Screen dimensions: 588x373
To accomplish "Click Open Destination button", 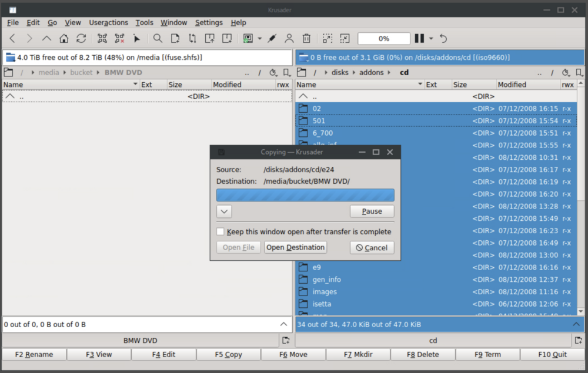I will [x=296, y=247].
